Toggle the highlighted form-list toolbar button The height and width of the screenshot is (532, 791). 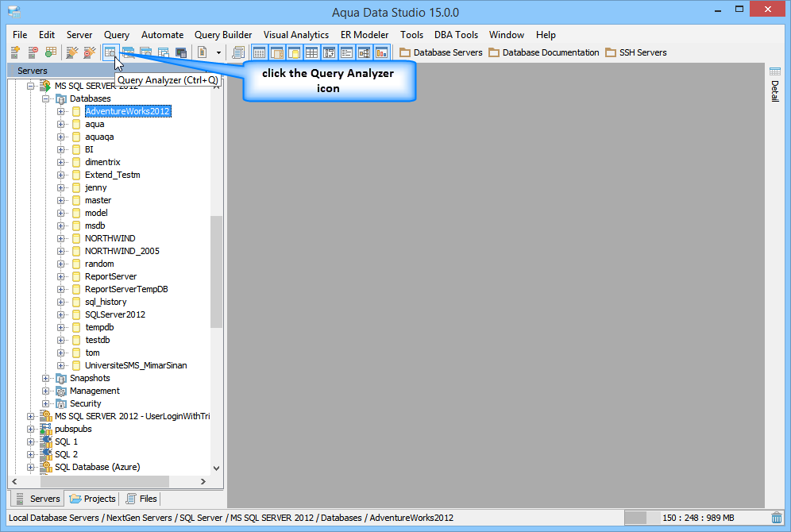[x=346, y=52]
